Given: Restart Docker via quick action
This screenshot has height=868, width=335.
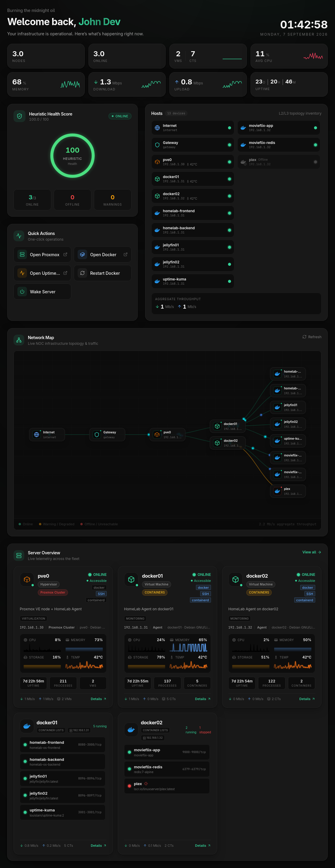Looking at the screenshot, I should pos(102,273).
